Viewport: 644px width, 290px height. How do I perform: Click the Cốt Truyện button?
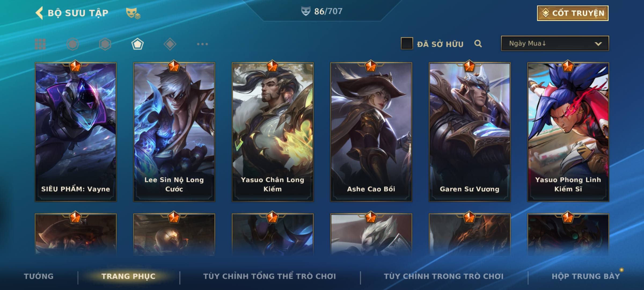573,13
